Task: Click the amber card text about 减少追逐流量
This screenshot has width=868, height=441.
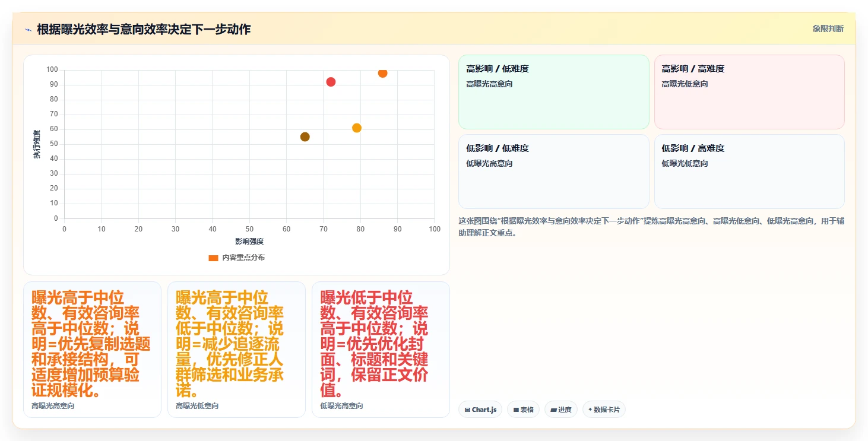Action: (230, 344)
